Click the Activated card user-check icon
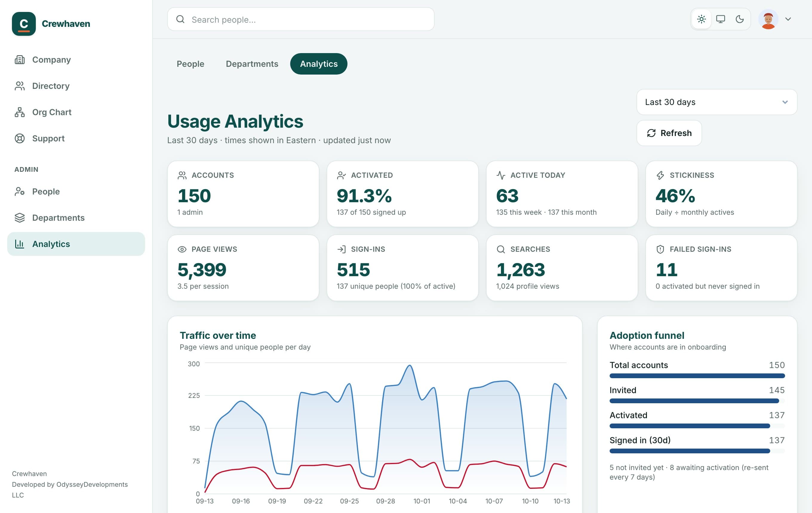Screen dimensions: 812x513 click(x=341, y=175)
